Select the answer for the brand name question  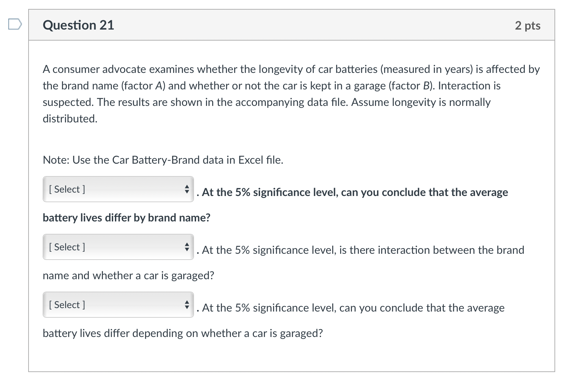point(118,189)
